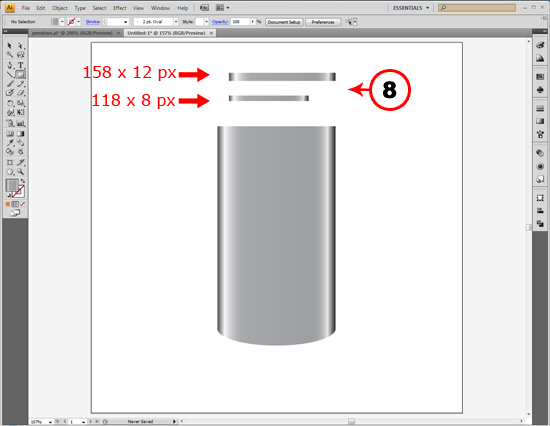Reset default fill and stroke
Image resolution: width=550 pixels, height=426 pixels.
[x=9, y=195]
